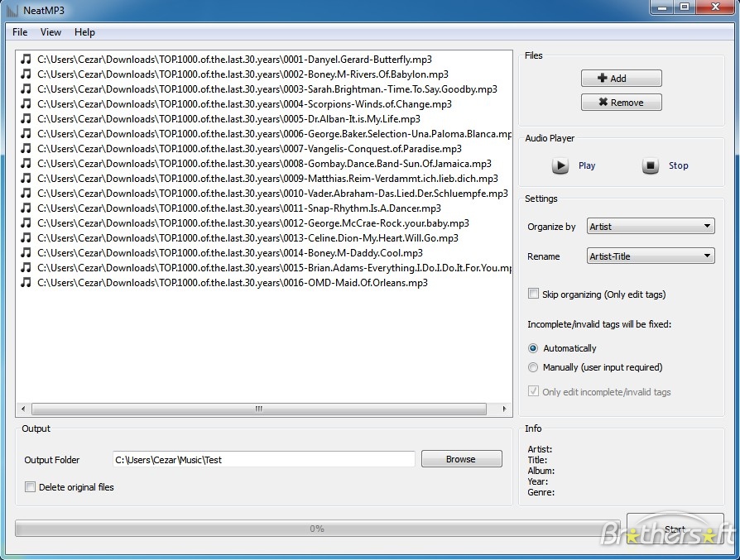Toggle Skip organizing (Only edit tags) checkbox

pos(533,294)
